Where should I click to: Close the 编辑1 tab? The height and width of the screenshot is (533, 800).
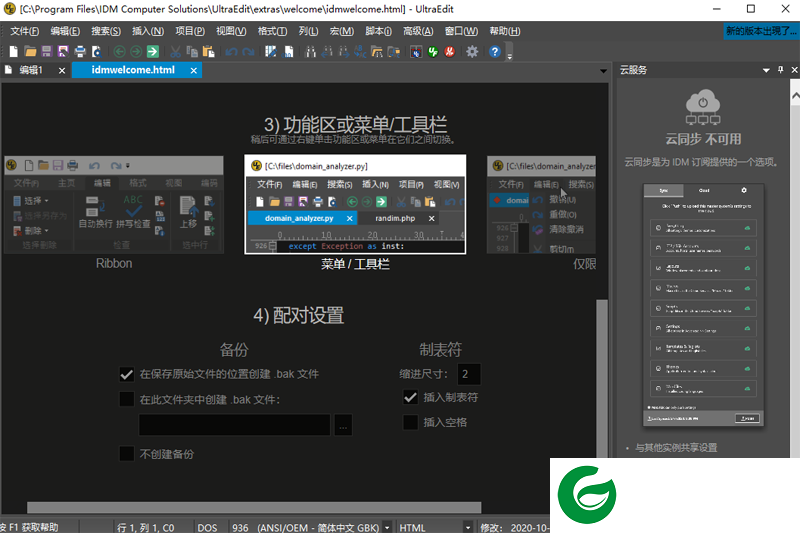62,71
